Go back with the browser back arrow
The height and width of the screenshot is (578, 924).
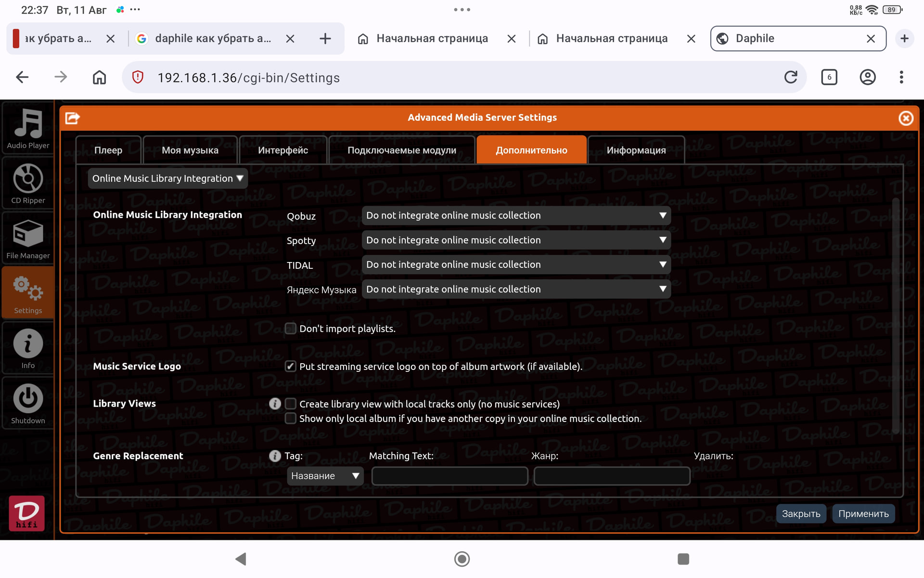click(22, 77)
